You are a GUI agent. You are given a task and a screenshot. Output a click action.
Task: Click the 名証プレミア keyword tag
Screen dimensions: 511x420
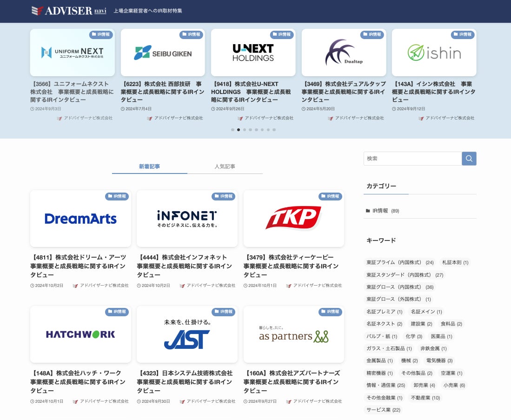384,312
